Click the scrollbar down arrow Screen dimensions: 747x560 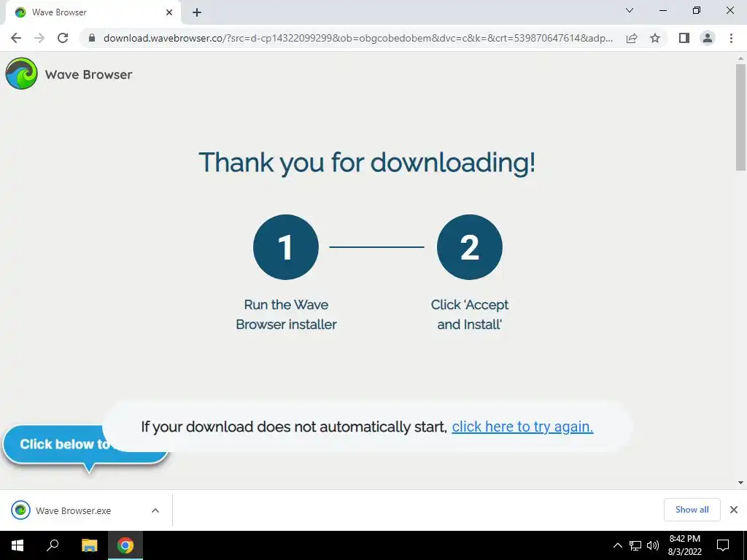pyautogui.click(x=740, y=483)
